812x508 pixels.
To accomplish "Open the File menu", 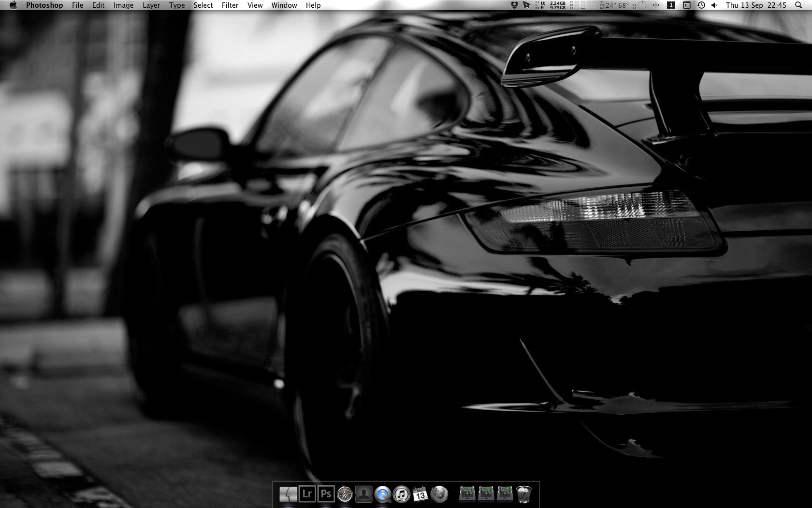I will pyautogui.click(x=77, y=5).
